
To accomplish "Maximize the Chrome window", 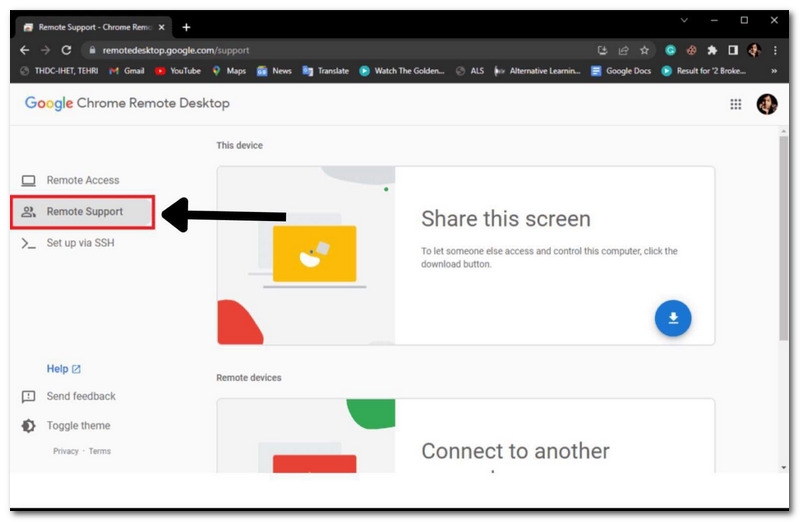I will click(744, 20).
